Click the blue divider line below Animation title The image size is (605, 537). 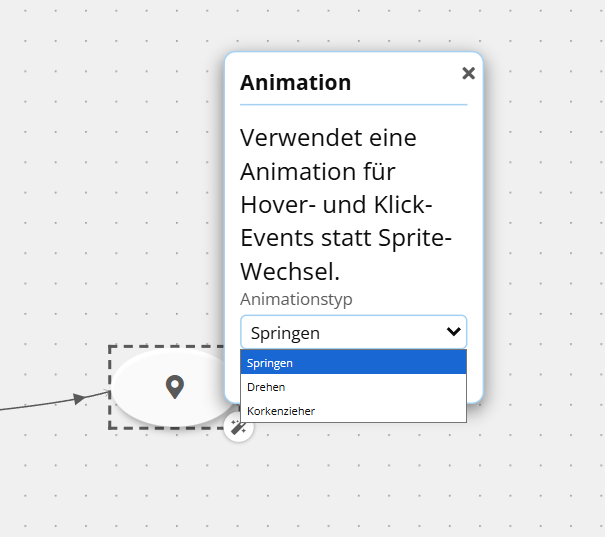click(352, 104)
